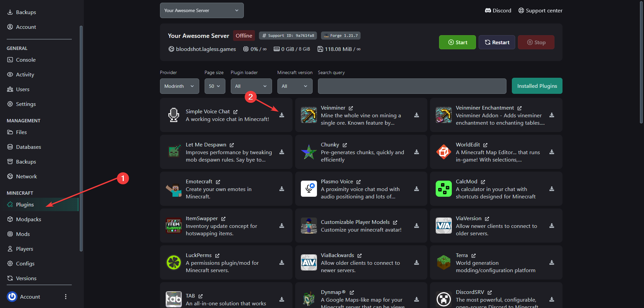Download the CalcMod plugin
The height and width of the screenshot is (308, 644).
551,189
